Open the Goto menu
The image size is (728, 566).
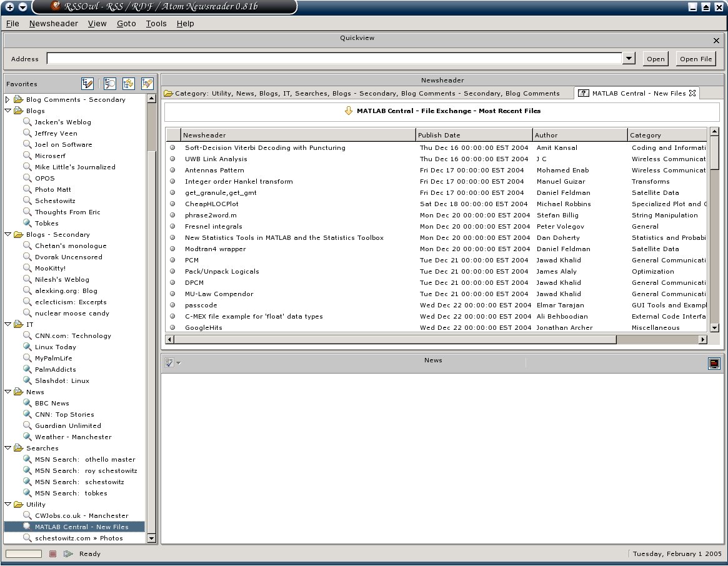pos(126,24)
